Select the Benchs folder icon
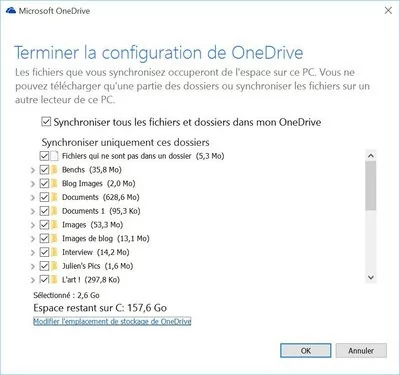This screenshot has width=400, height=375. pos(55,170)
